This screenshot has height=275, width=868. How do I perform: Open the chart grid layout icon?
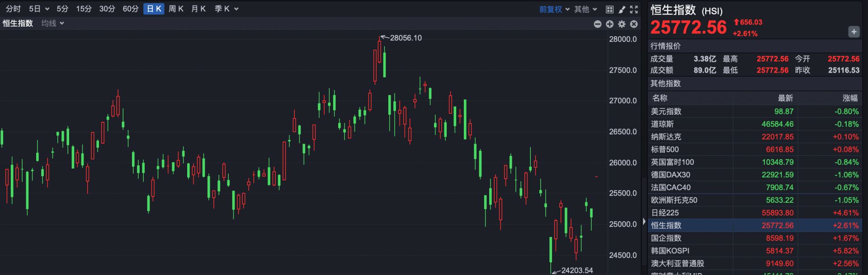[609, 9]
